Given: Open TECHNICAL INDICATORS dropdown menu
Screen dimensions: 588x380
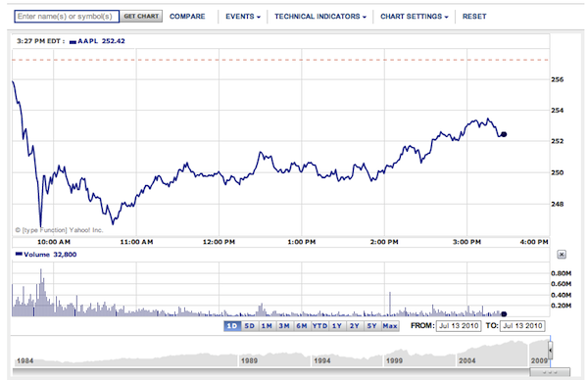Looking at the screenshot, I should [x=320, y=17].
